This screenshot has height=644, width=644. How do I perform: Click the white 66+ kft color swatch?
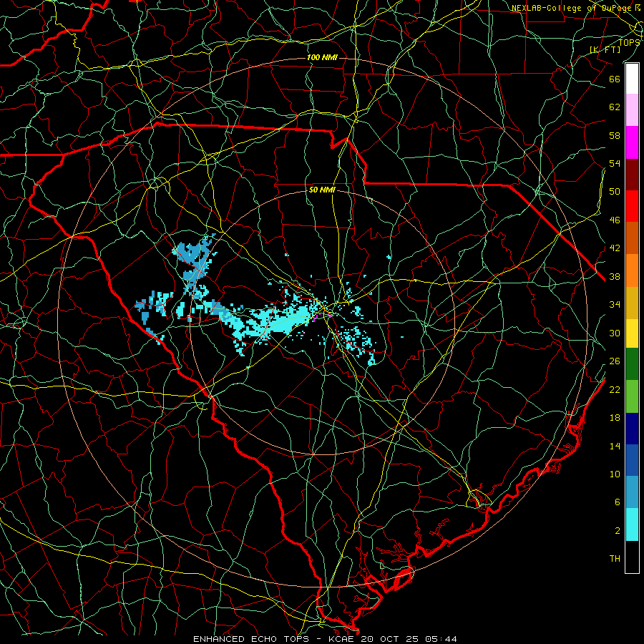(x=632, y=79)
